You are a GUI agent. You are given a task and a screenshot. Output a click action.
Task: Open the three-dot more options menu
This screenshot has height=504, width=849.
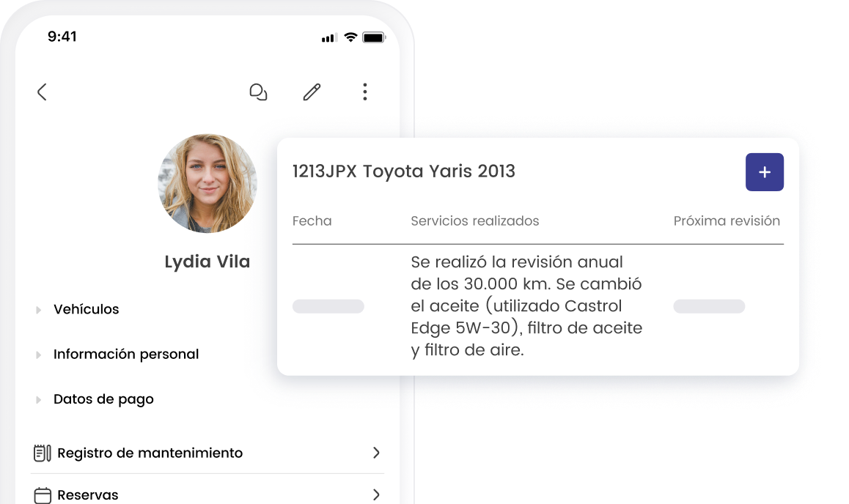click(365, 92)
